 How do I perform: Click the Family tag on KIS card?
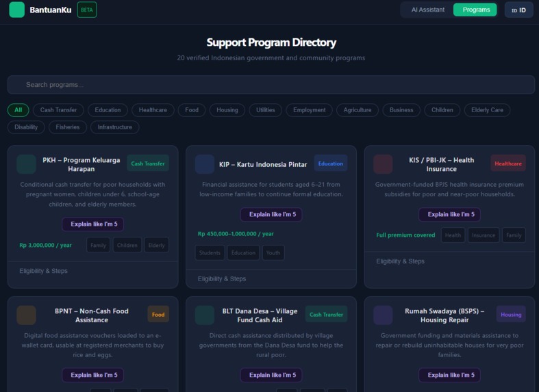(514, 235)
